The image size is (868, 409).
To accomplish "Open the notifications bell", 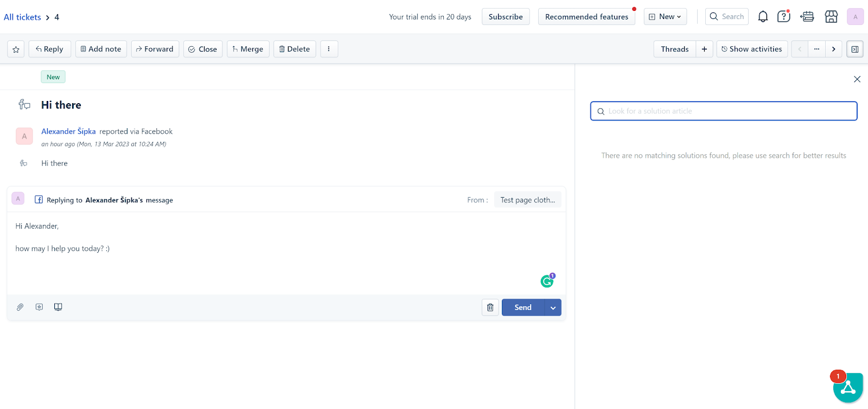I will [763, 17].
